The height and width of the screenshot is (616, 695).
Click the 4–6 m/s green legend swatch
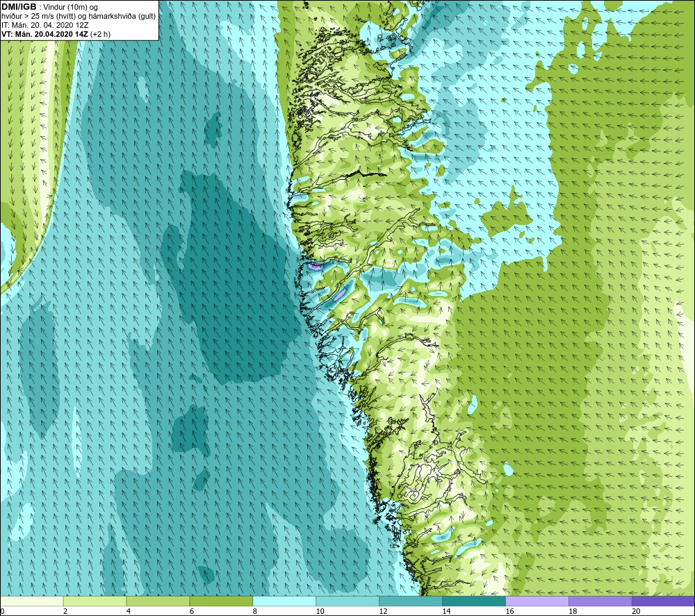[158, 601]
